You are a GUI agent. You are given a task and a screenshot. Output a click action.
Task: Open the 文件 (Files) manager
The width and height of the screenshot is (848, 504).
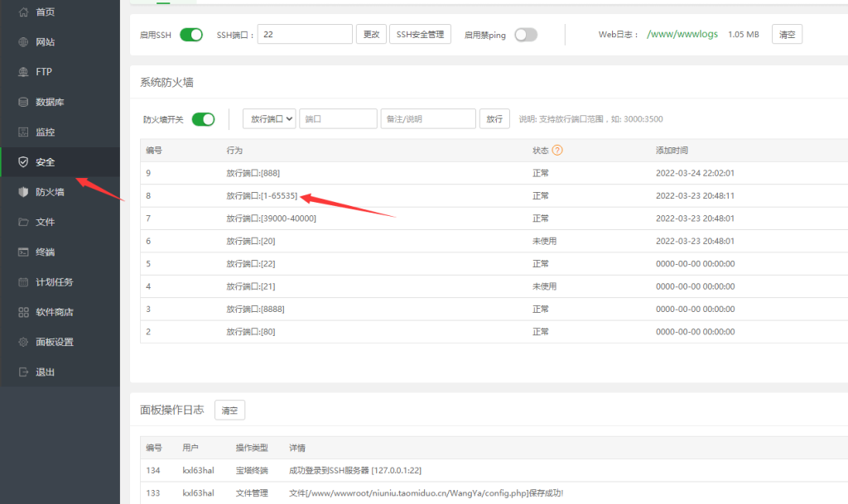tap(37, 221)
